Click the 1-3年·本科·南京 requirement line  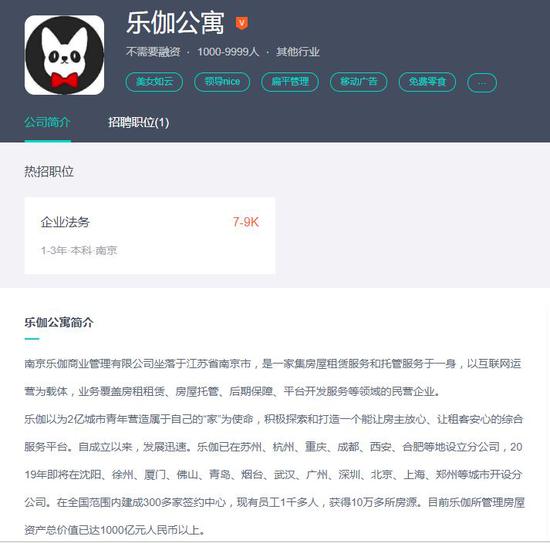79,250
